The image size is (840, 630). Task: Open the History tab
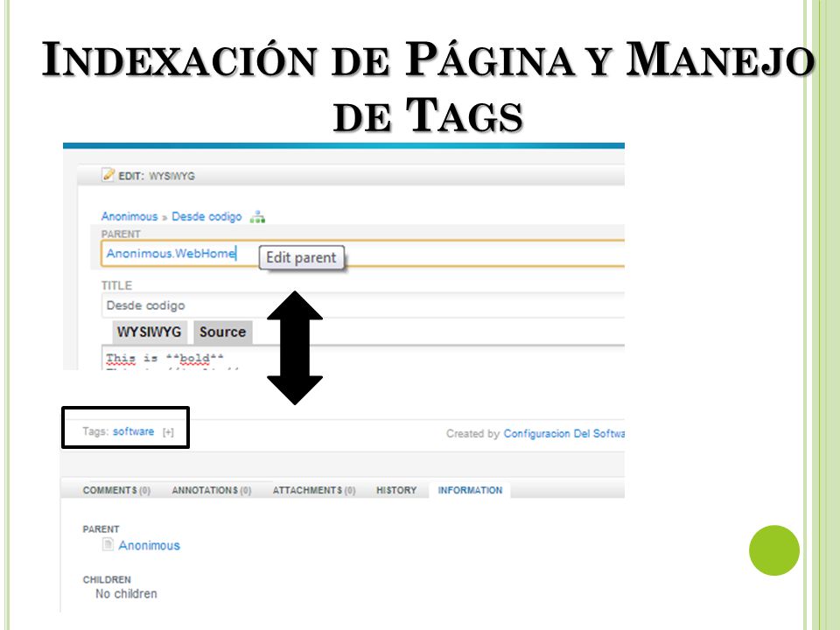[x=395, y=490]
